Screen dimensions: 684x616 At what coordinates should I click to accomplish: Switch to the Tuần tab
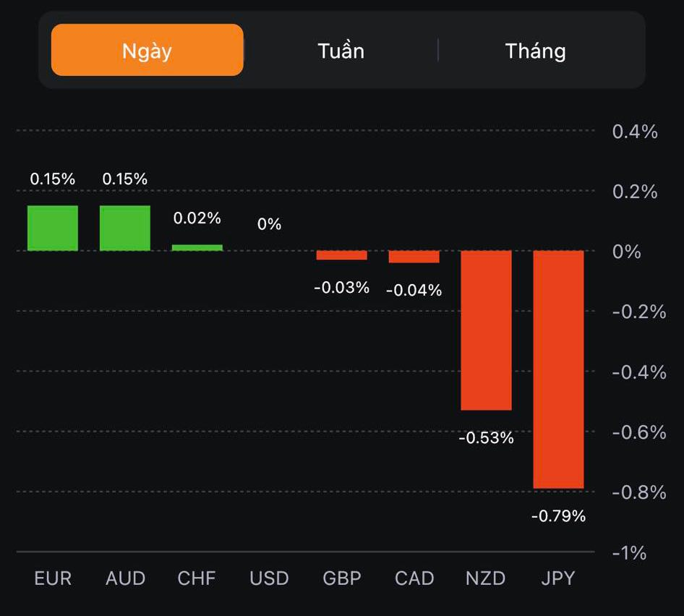[x=341, y=51]
